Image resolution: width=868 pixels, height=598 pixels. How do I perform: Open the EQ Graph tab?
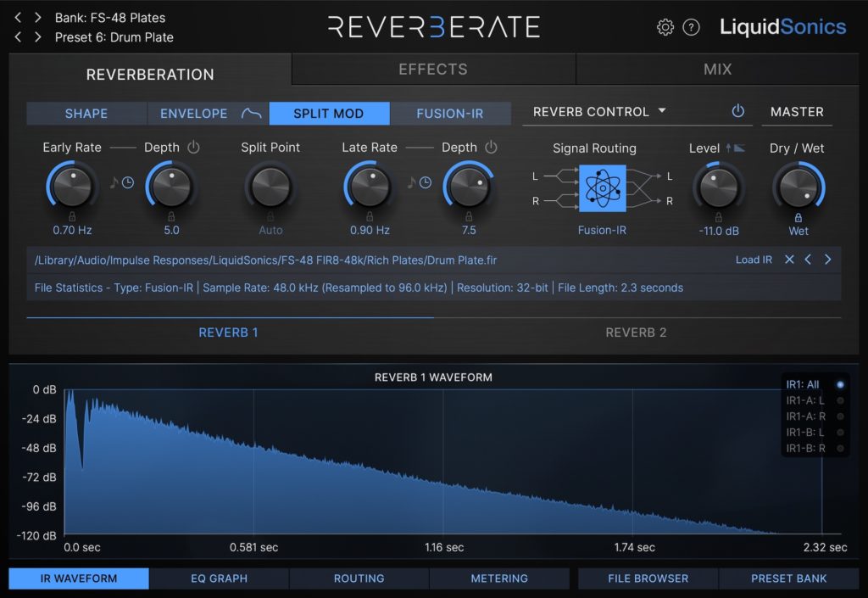coord(219,578)
